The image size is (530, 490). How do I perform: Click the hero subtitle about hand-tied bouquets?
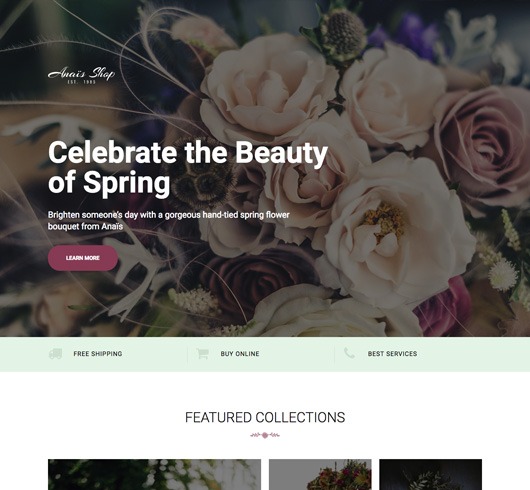coord(168,220)
